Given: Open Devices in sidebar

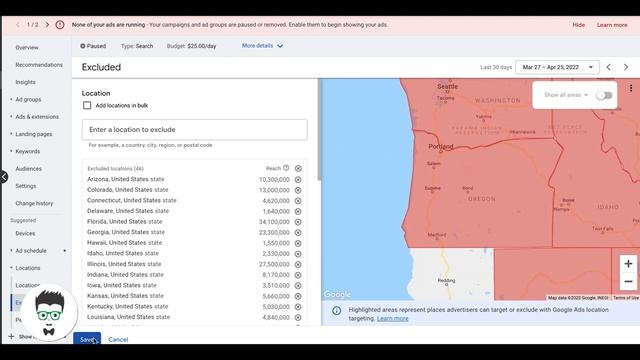Looking at the screenshot, I should [x=25, y=233].
